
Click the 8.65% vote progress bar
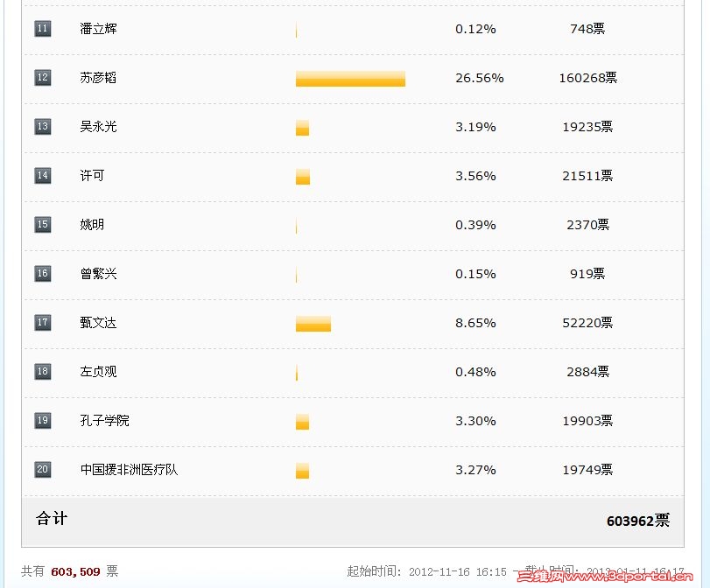click(313, 324)
